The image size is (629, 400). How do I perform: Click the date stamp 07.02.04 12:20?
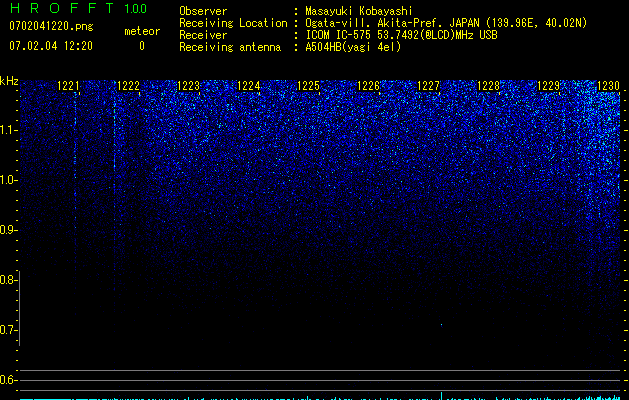coord(51,46)
